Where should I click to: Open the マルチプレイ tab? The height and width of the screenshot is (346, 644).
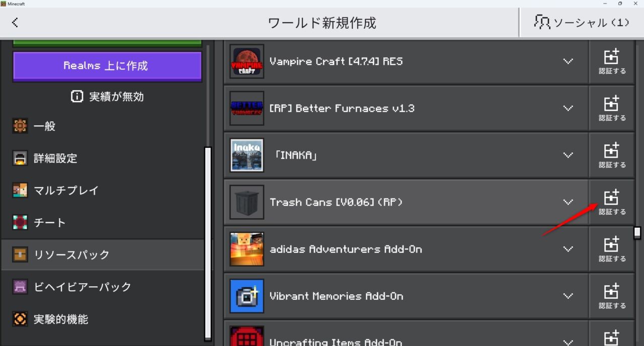[103, 191]
